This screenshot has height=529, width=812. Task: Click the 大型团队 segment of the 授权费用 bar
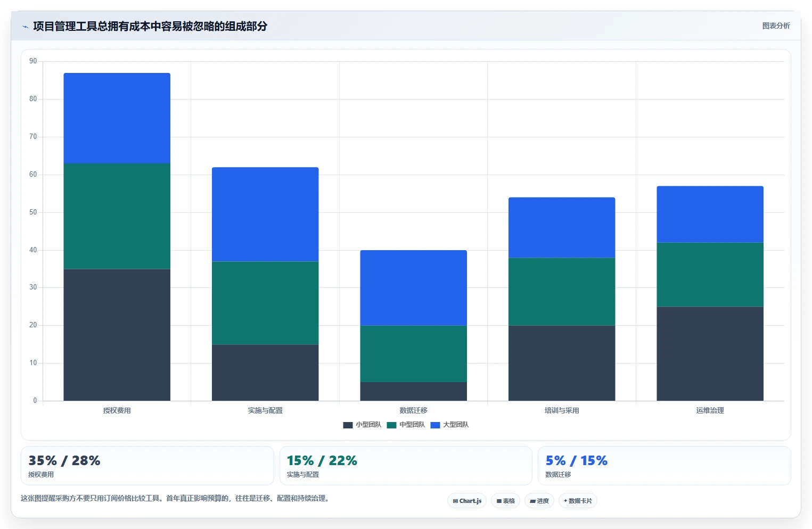click(x=117, y=118)
